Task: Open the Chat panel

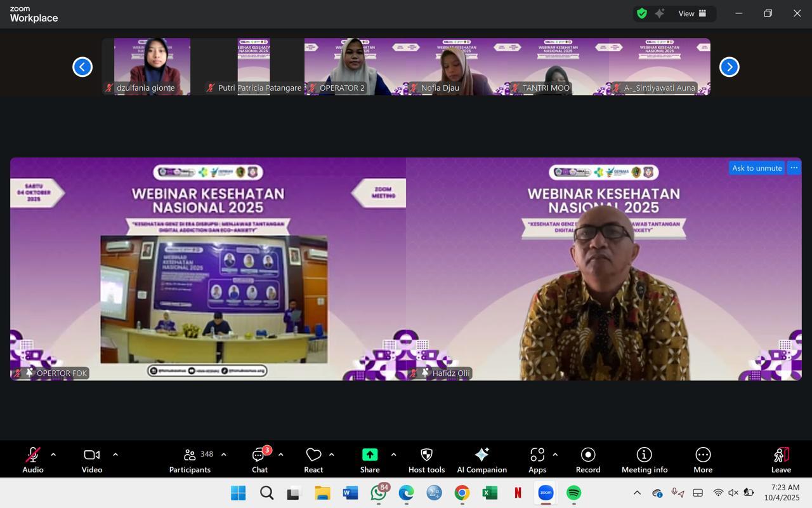Action: pyautogui.click(x=259, y=460)
